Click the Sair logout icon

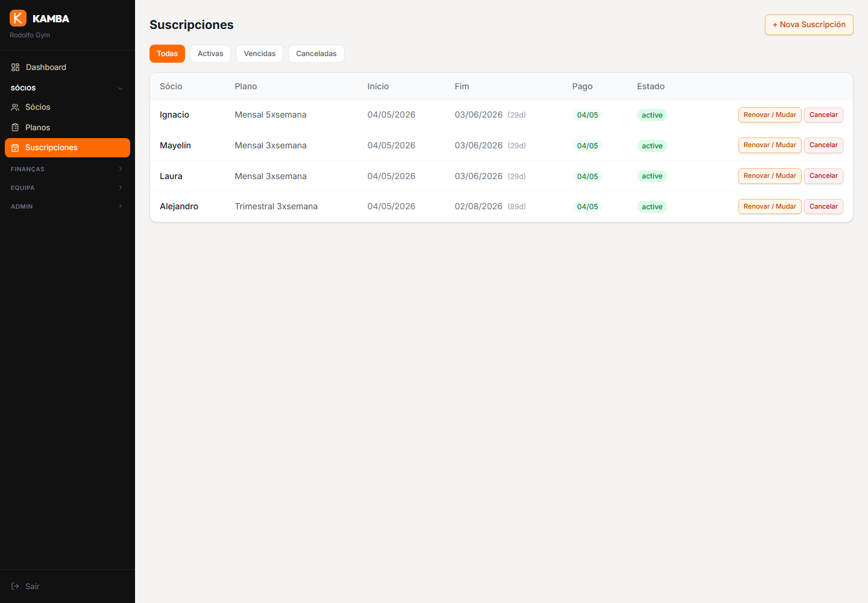tap(15, 586)
